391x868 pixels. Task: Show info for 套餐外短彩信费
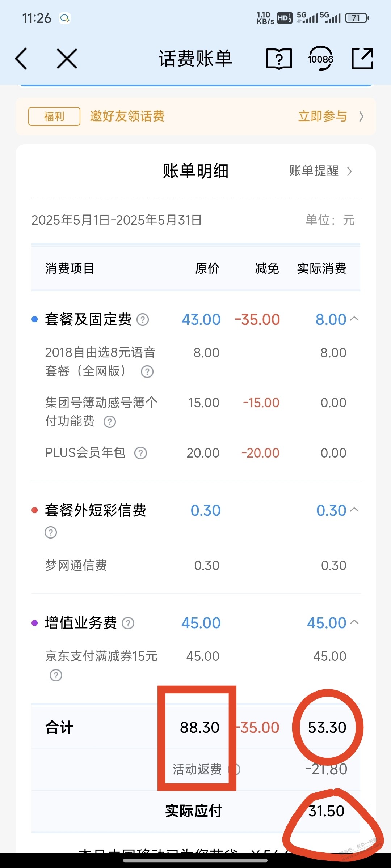[x=51, y=532]
